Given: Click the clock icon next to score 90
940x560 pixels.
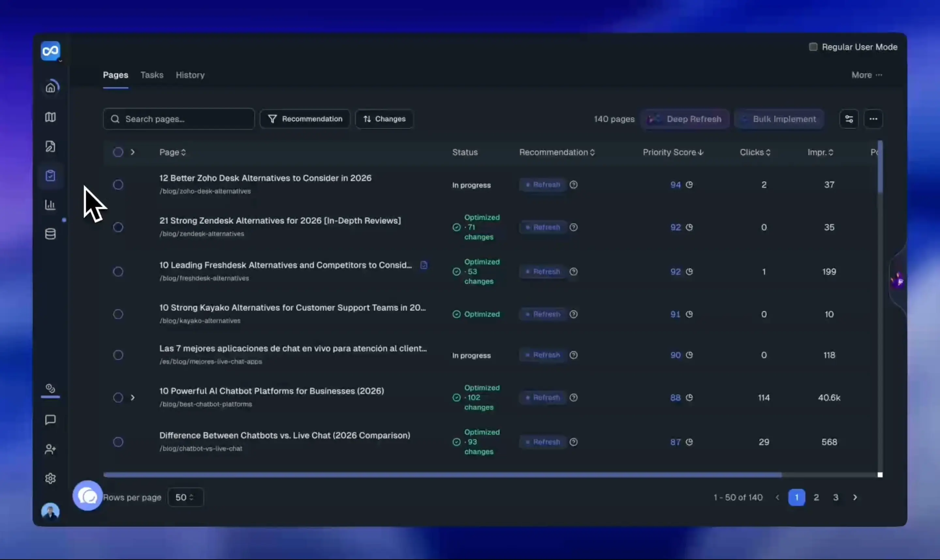Looking at the screenshot, I should (689, 355).
